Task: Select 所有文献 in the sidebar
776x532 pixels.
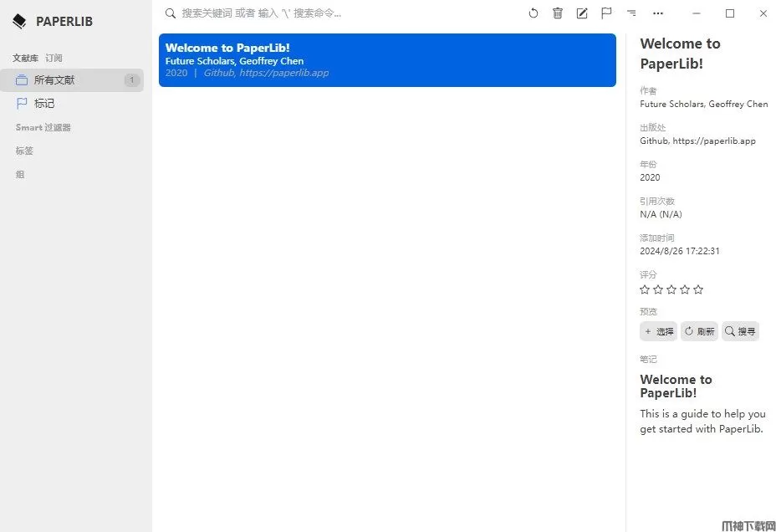Action: 72,79
